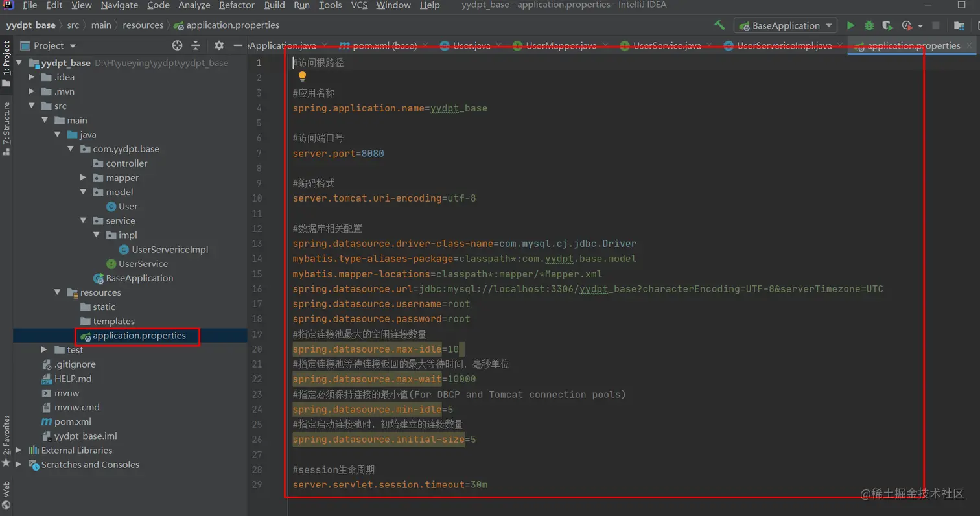Open the Navigate menu
Image resolution: width=980 pixels, height=516 pixels.
tap(119, 5)
